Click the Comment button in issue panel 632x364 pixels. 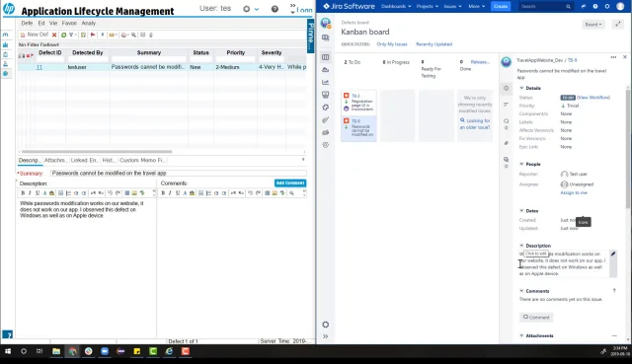[536, 318]
